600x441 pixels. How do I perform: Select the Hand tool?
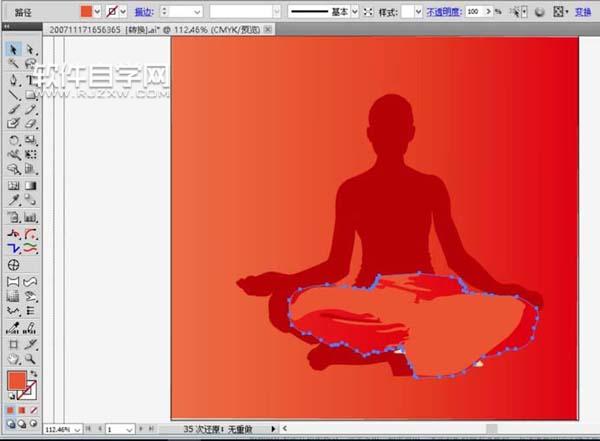click(14, 358)
